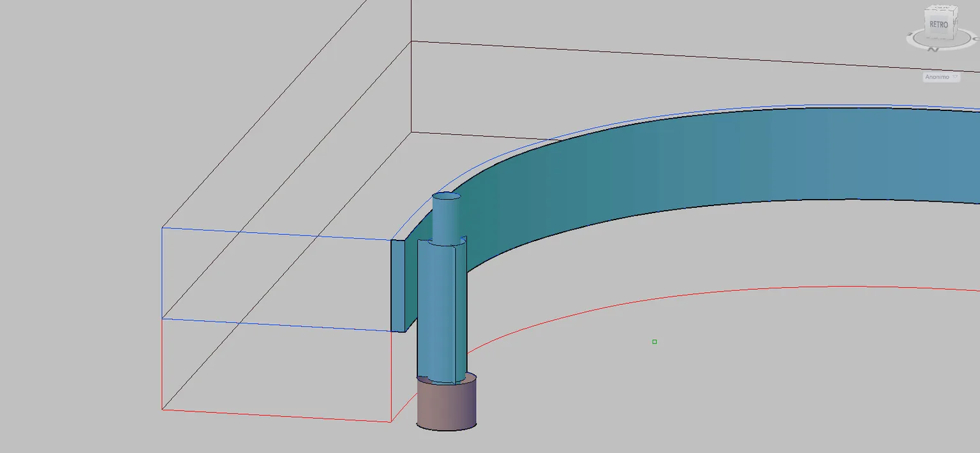Click the N compass letter below ViewCube
This screenshot has height=453, width=980.
(933, 49)
